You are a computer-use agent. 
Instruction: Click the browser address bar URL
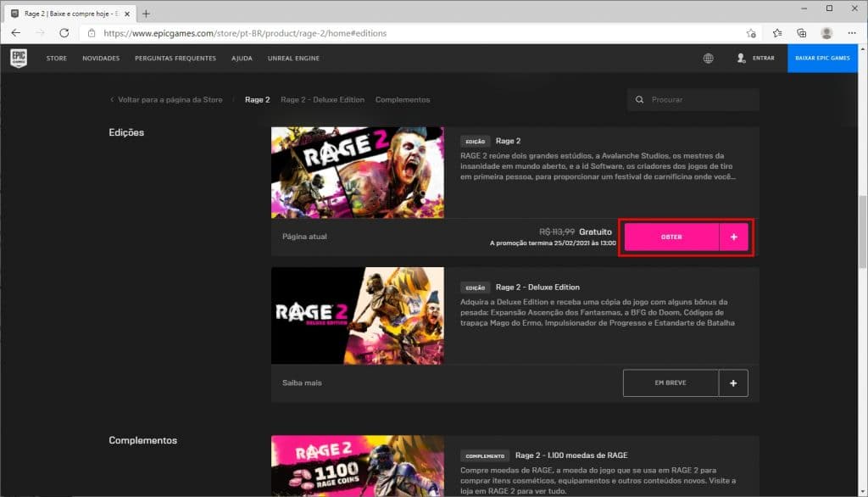[245, 33]
